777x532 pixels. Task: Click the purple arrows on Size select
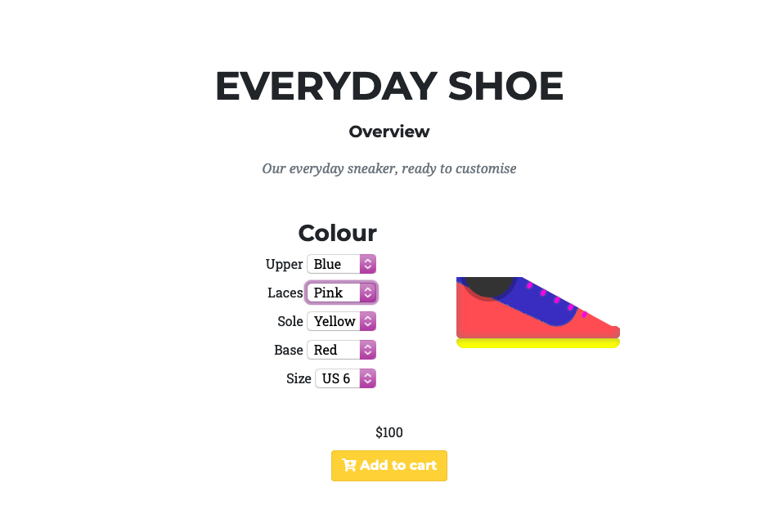tap(368, 379)
